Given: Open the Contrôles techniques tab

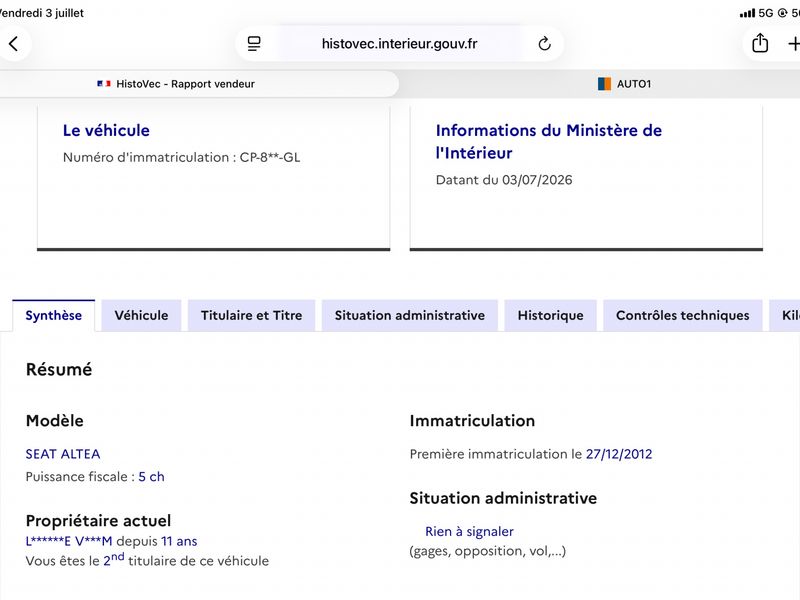Looking at the screenshot, I should 683,315.
